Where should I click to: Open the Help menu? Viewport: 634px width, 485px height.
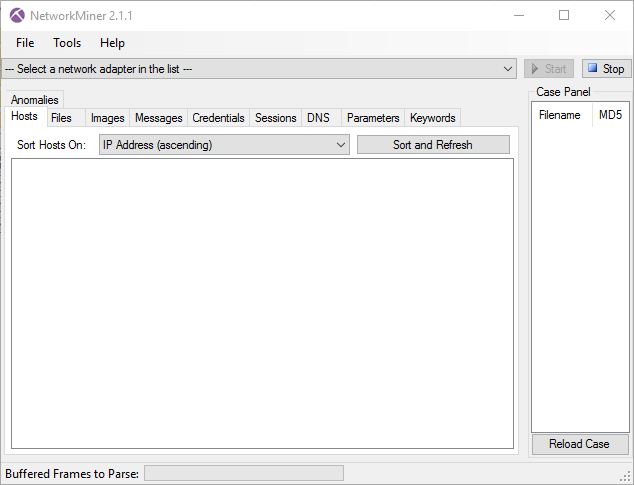112,43
